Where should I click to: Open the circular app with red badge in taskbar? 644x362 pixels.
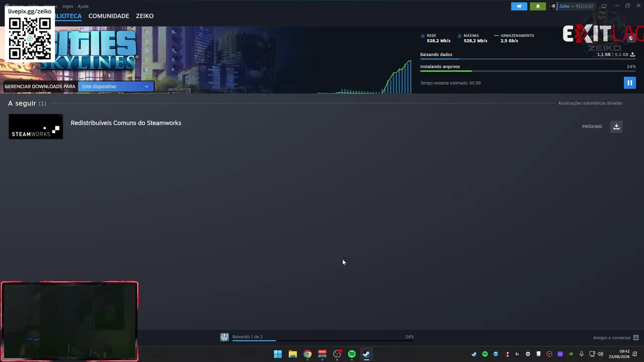[337, 354]
